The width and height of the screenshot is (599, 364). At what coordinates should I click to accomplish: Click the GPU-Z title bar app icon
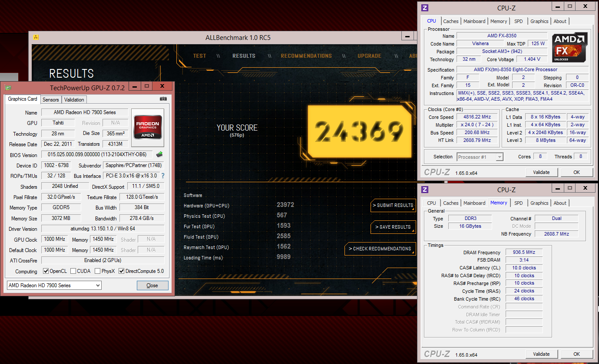[8, 87]
